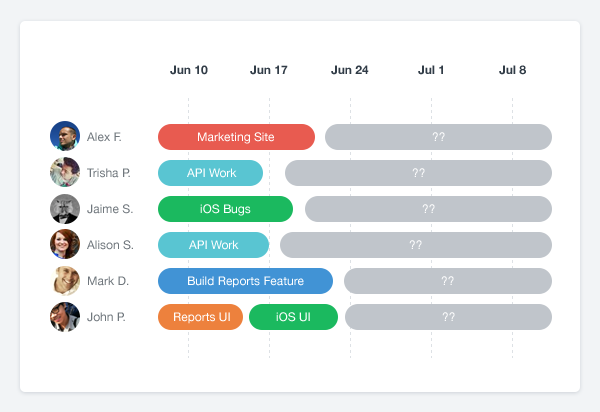Viewport: 600px width, 412px height.
Task: Select the green iOS UI task
Action: pos(293,317)
